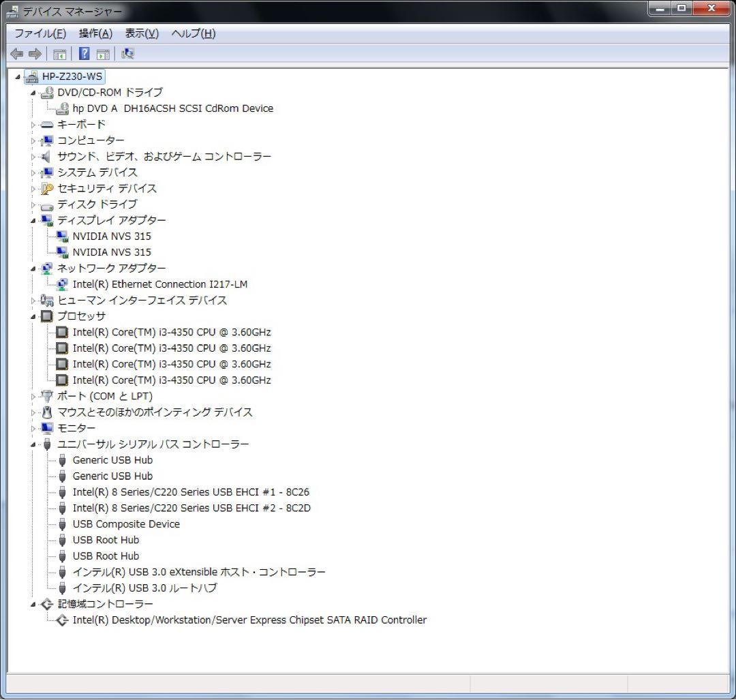The width and height of the screenshot is (736, 700).
Task: Open the ヘルプ(H) menu
Action: (x=194, y=33)
